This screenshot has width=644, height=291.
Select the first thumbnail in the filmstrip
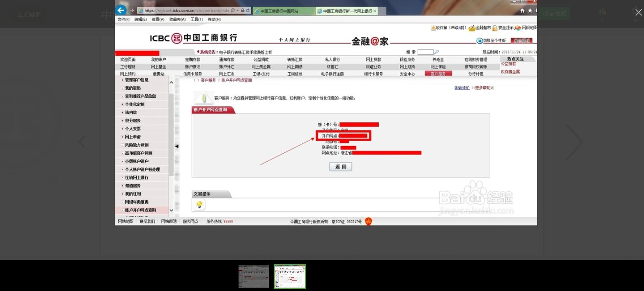click(x=254, y=276)
